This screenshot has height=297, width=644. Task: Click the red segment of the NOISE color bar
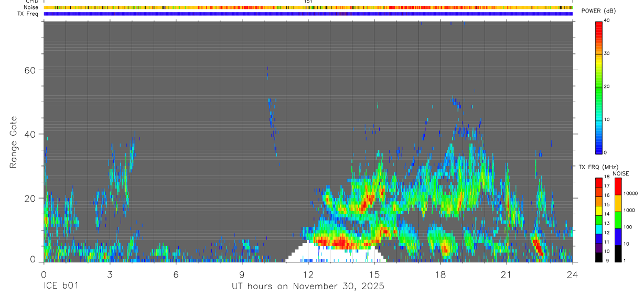(x=617, y=186)
